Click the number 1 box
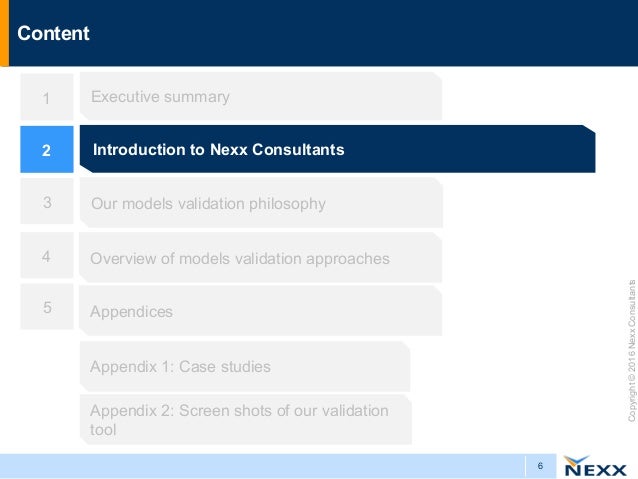 pos(47,97)
